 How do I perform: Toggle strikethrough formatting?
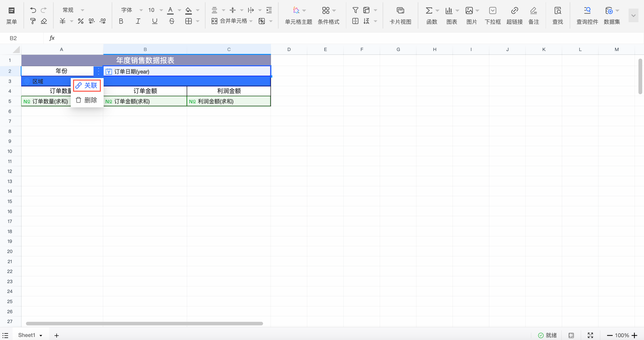tap(172, 21)
